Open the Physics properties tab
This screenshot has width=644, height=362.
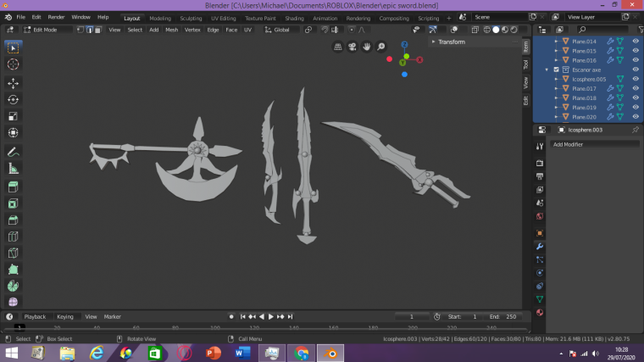coord(540,273)
